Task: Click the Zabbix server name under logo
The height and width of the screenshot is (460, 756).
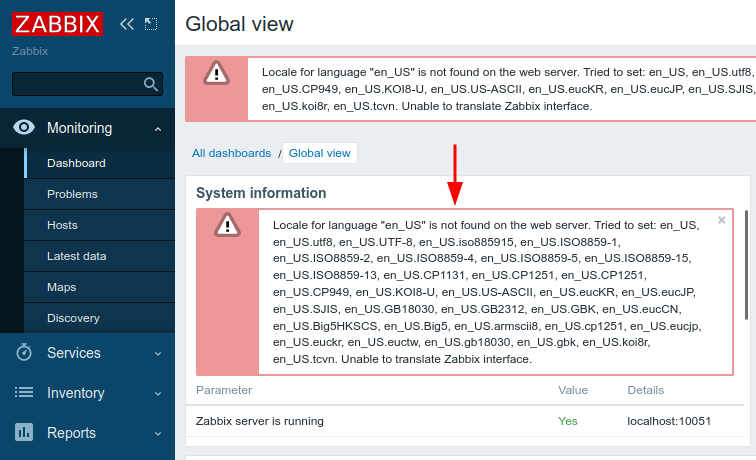Action: pyautogui.click(x=30, y=51)
